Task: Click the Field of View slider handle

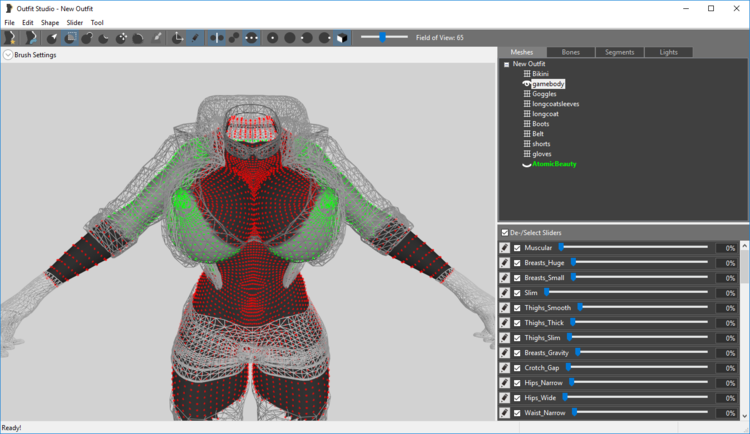Action: (383, 37)
